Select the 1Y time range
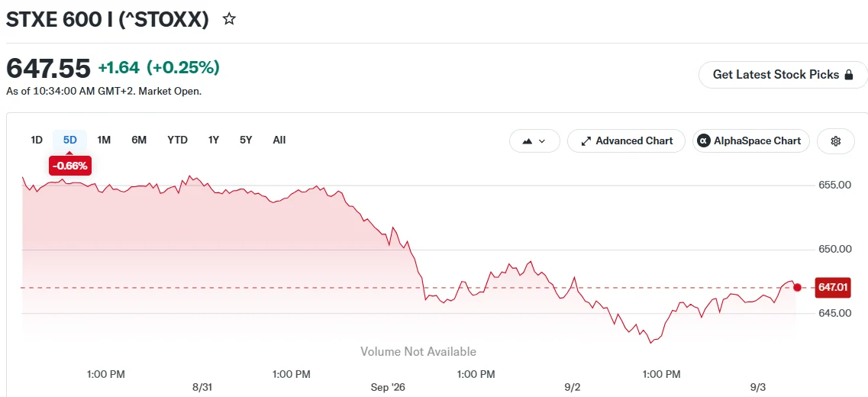This screenshot has height=397, width=868. tap(213, 140)
